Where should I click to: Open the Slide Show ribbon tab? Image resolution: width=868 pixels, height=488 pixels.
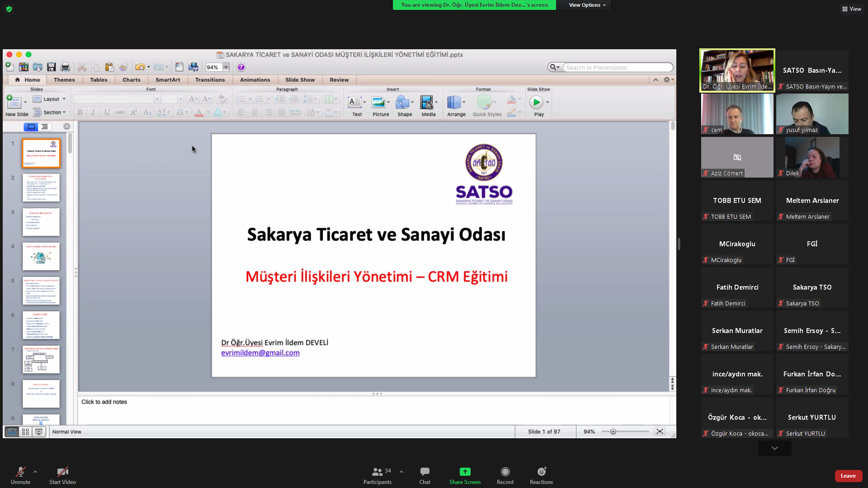(x=300, y=80)
